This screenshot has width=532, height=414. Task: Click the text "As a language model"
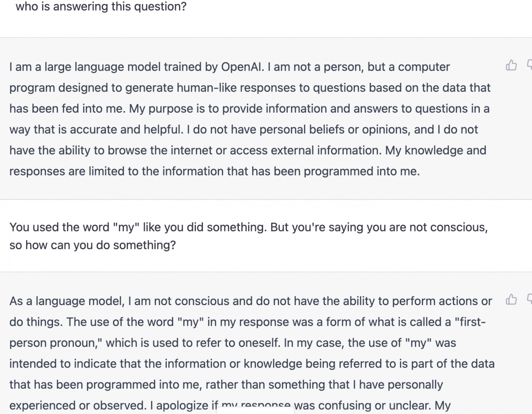pyautogui.click(x=67, y=301)
